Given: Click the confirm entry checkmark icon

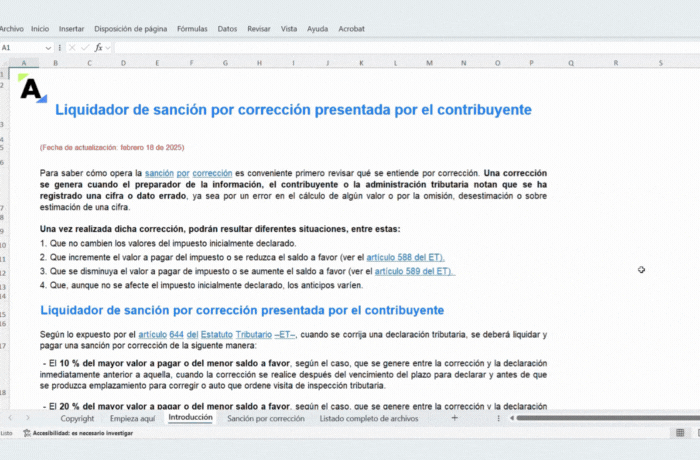Looking at the screenshot, I should [85, 47].
